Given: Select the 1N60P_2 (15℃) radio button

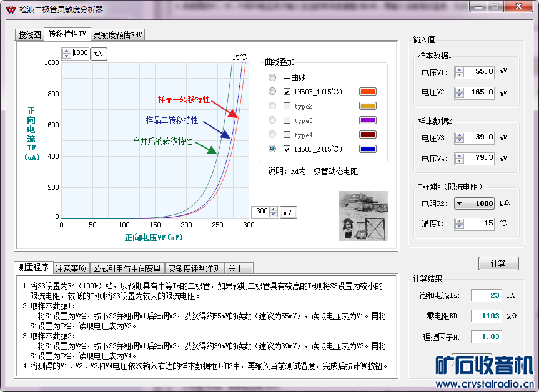Looking at the screenshot, I should pos(272,149).
